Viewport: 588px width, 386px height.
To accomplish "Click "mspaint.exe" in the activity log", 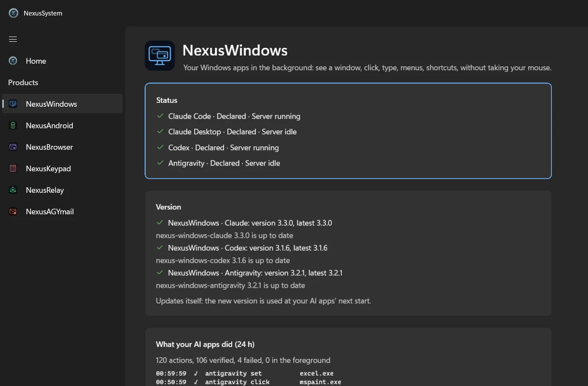I will [320, 382].
